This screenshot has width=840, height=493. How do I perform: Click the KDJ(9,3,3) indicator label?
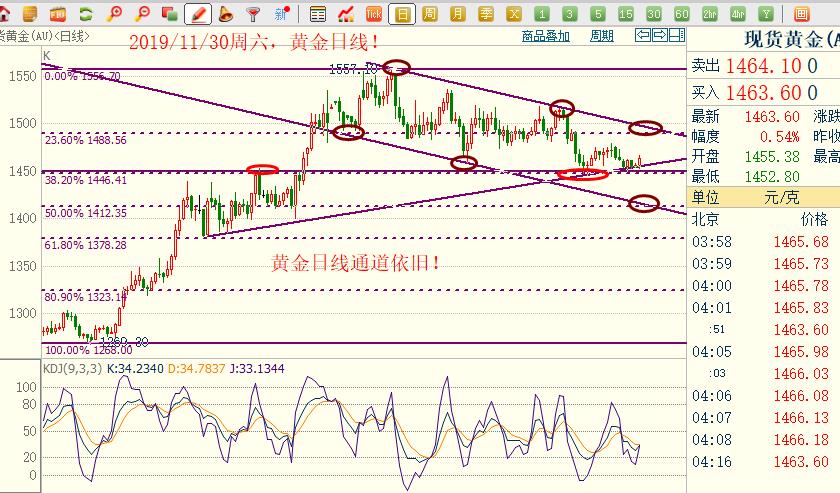coord(72,369)
